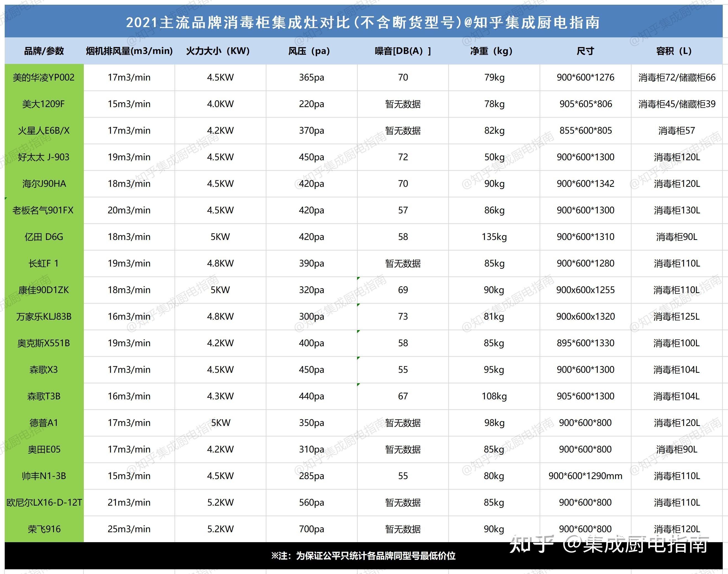Select the 20m3/min airflow cell
This screenshot has height=574, width=728.
(x=129, y=210)
